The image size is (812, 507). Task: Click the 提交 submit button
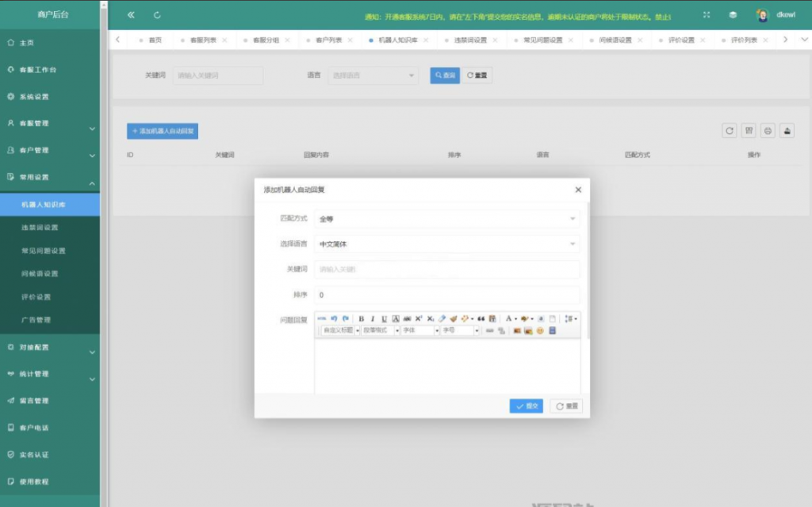[527, 406]
